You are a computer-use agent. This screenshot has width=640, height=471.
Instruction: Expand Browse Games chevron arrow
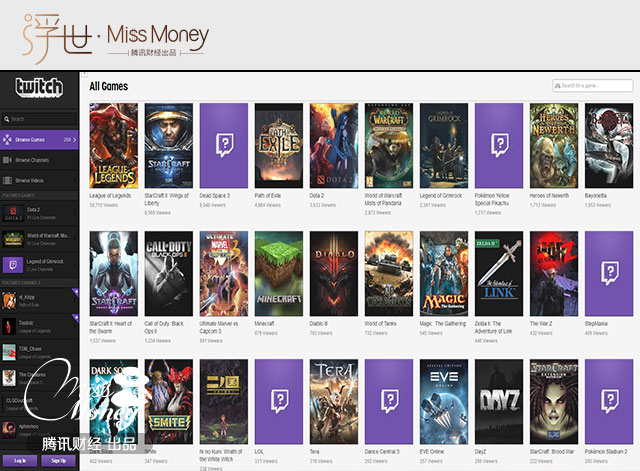[x=74, y=140]
